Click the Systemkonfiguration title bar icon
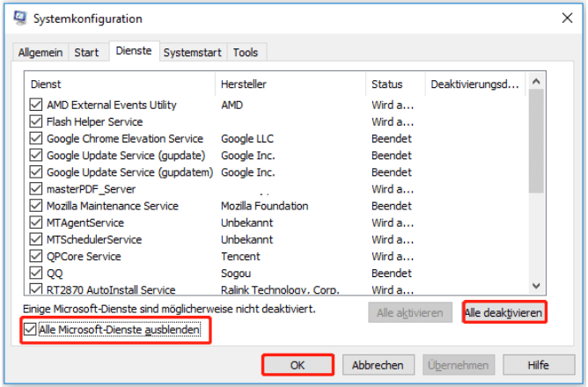This screenshot has height=387, width=588. 17,18
